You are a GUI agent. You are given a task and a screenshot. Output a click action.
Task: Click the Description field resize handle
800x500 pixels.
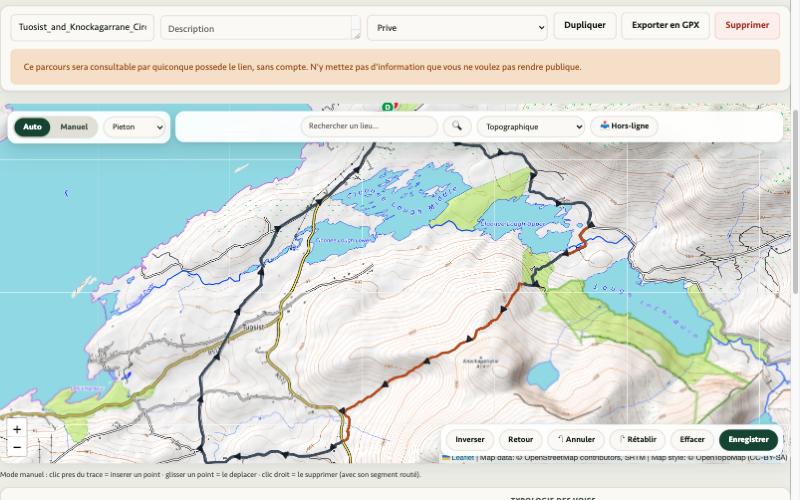coord(357,35)
